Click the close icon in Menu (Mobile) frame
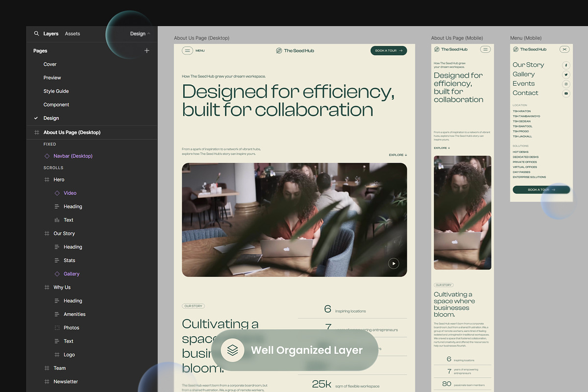Image resolution: width=588 pixels, height=392 pixels. [x=565, y=49]
